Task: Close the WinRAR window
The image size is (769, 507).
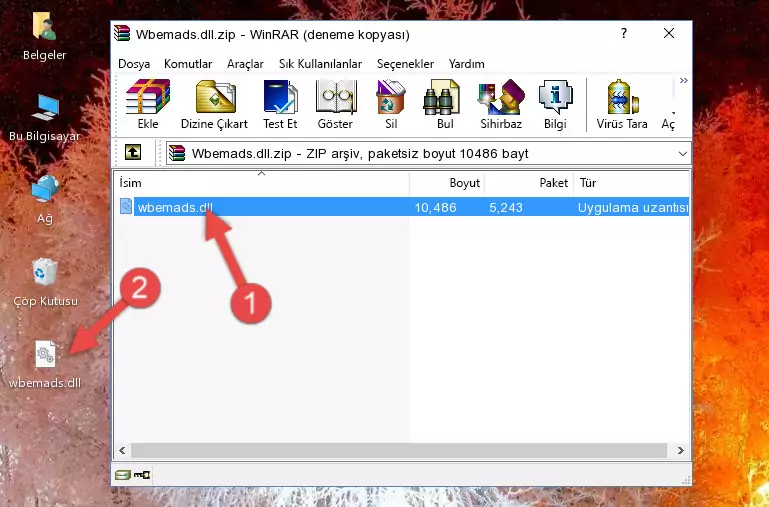Action: [x=669, y=33]
